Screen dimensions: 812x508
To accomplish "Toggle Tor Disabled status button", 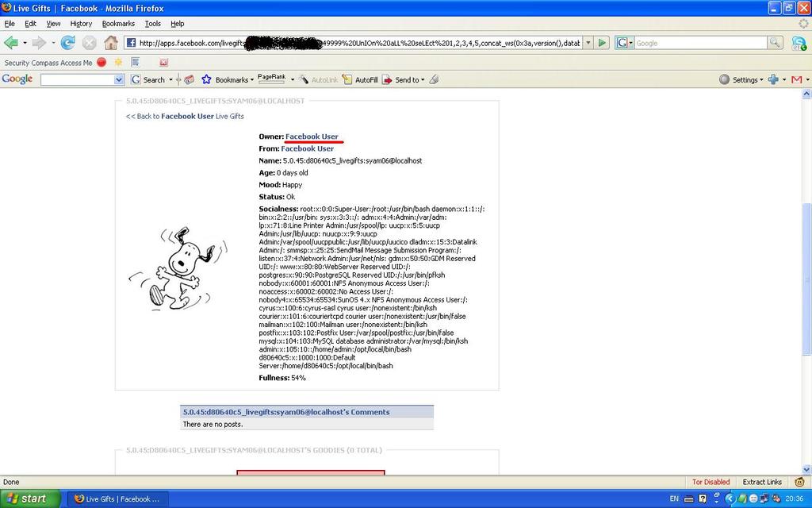I will click(x=710, y=482).
